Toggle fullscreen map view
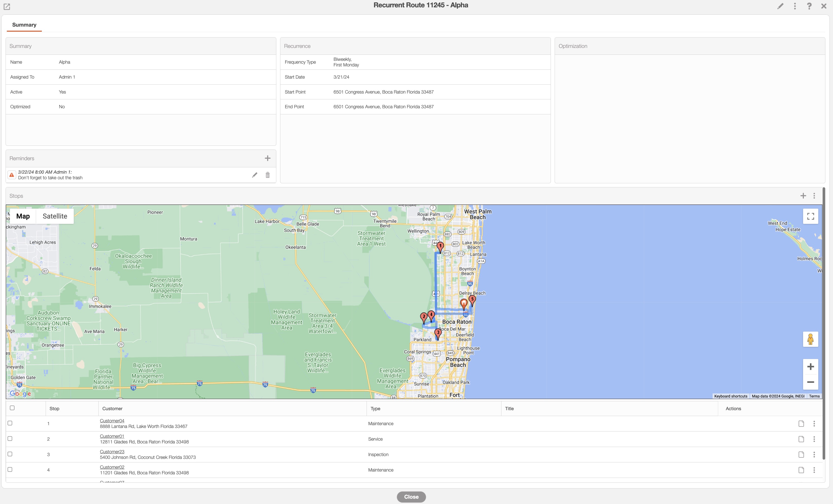833x504 pixels. [810, 216]
